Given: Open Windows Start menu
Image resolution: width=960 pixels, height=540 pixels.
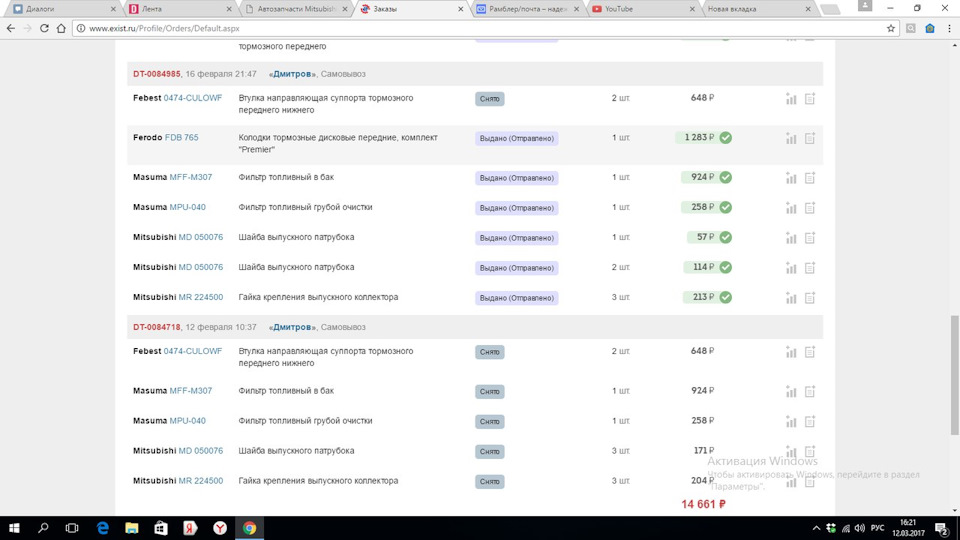Looking at the screenshot, I should [14, 528].
